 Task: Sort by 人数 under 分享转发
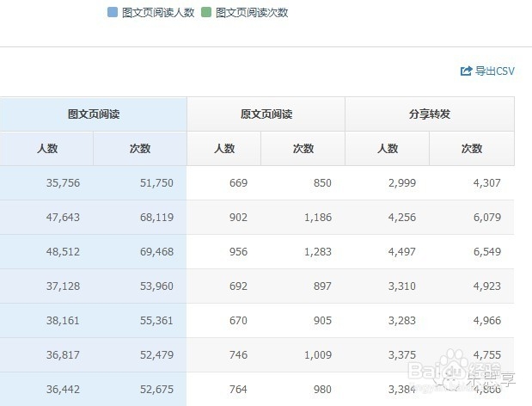pos(388,148)
